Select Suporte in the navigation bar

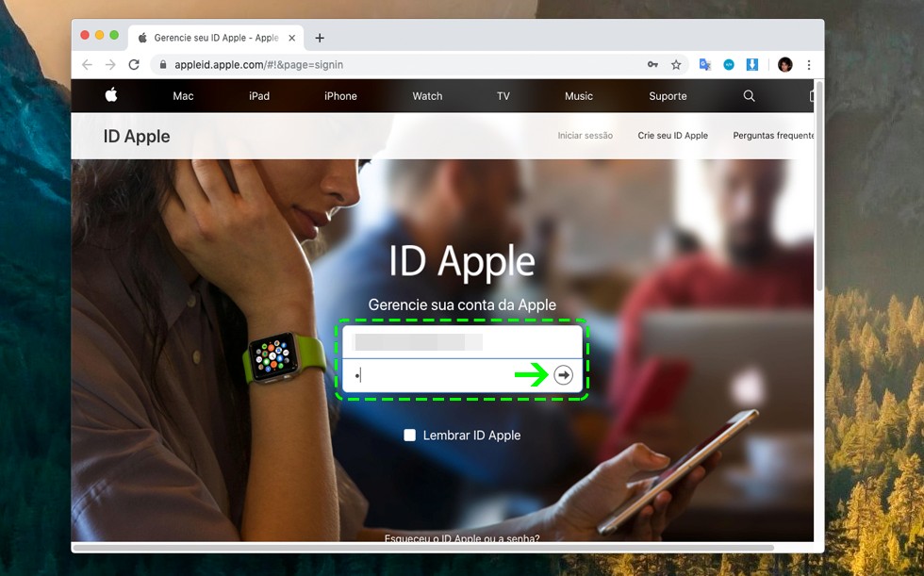[x=668, y=96]
